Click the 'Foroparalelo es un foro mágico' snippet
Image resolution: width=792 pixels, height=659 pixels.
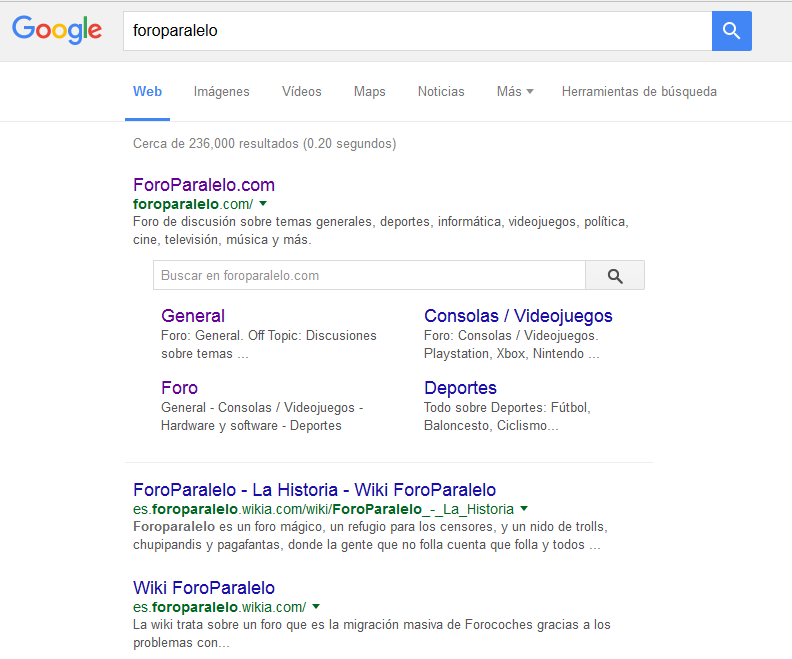coord(370,535)
